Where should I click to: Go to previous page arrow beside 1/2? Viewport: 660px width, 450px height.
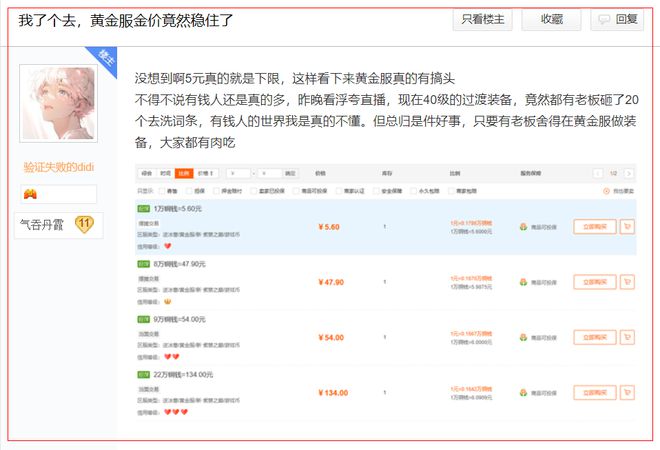point(598,173)
